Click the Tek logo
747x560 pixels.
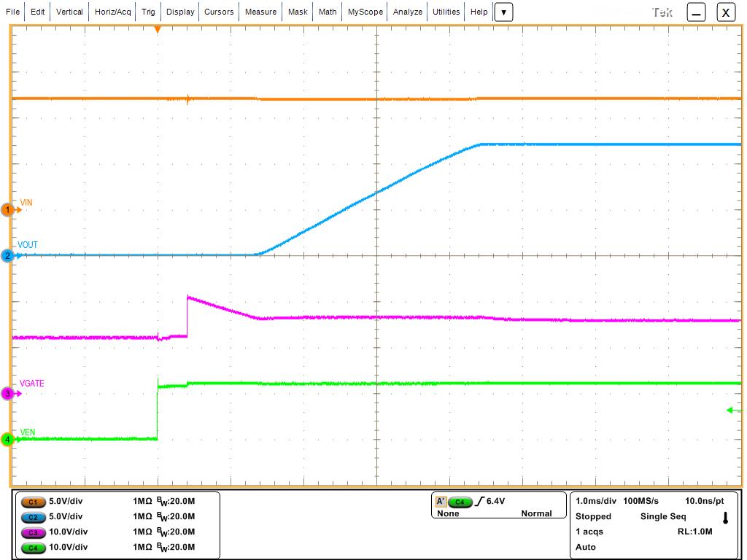[x=662, y=12]
